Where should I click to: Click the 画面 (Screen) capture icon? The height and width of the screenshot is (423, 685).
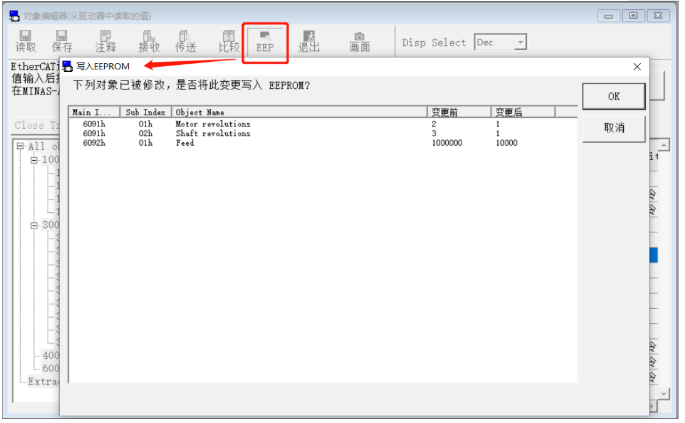(360, 42)
